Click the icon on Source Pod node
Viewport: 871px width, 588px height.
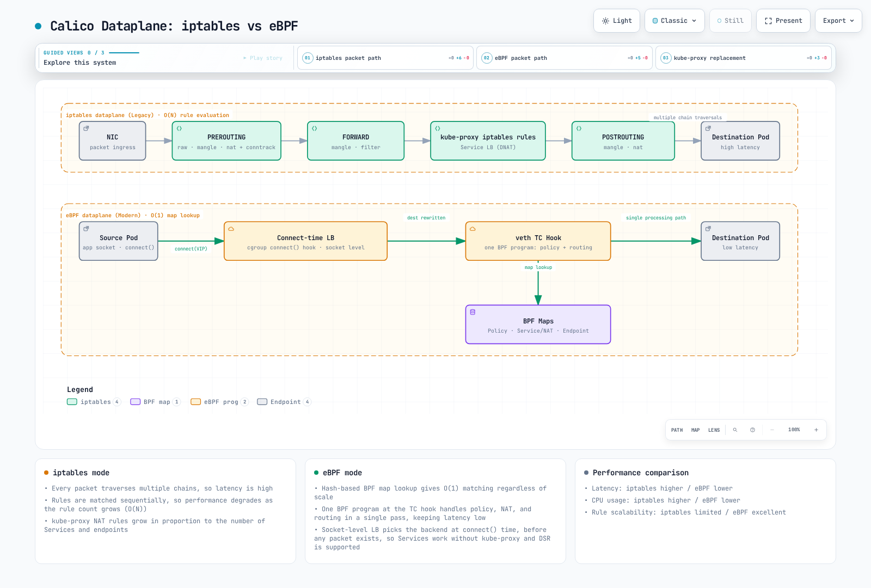click(x=86, y=229)
